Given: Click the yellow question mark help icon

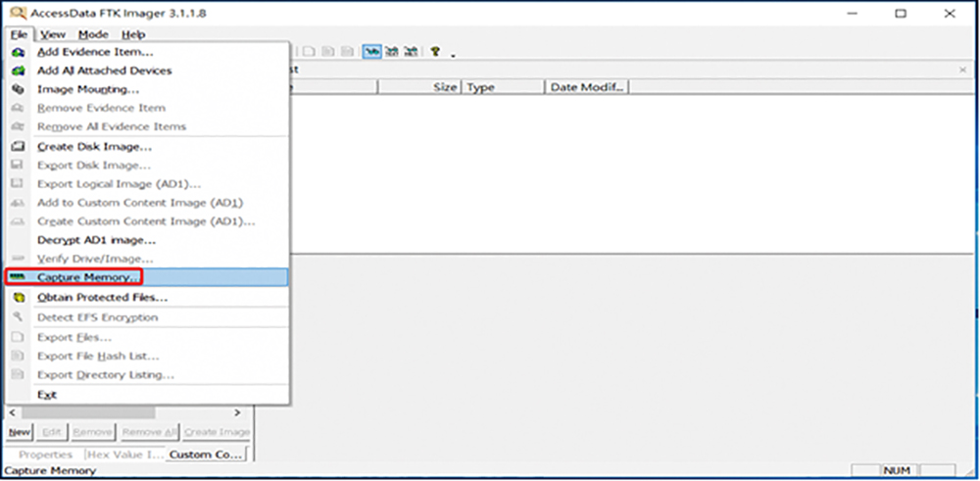Looking at the screenshot, I should (435, 52).
